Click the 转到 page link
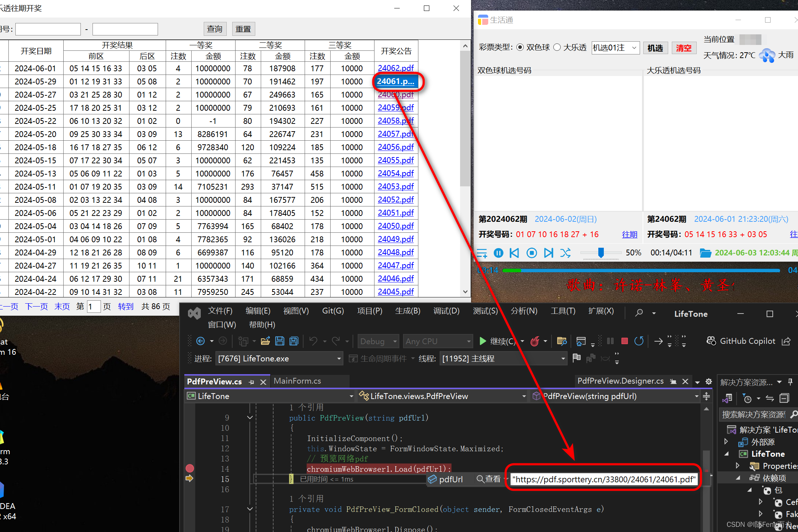 point(126,306)
